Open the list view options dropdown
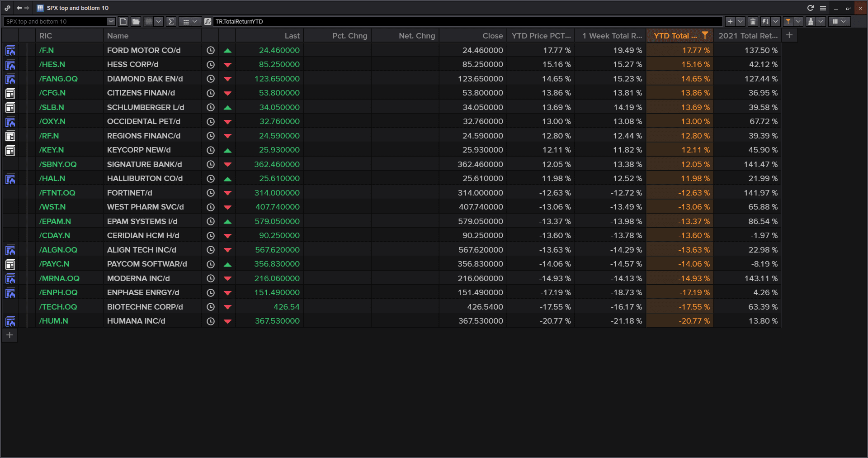Image resolution: width=868 pixels, height=458 pixels. point(190,21)
